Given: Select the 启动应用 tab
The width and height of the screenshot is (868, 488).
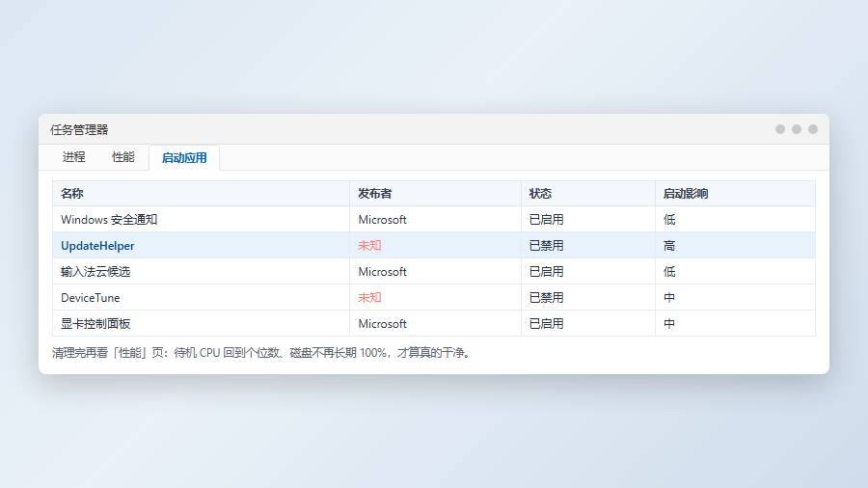Looking at the screenshot, I should pyautogui.click(x=184, y=158).
